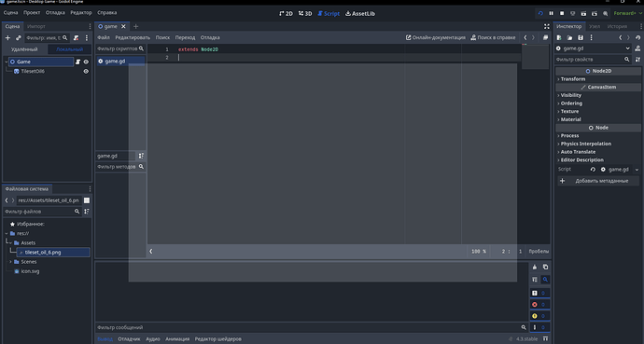
Task: Switch to the Импорт tab
Action: (36, 27)
